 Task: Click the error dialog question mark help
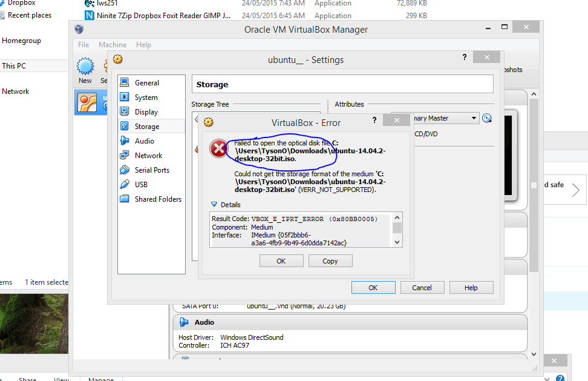pyautogui.click(x=374, y=120)
